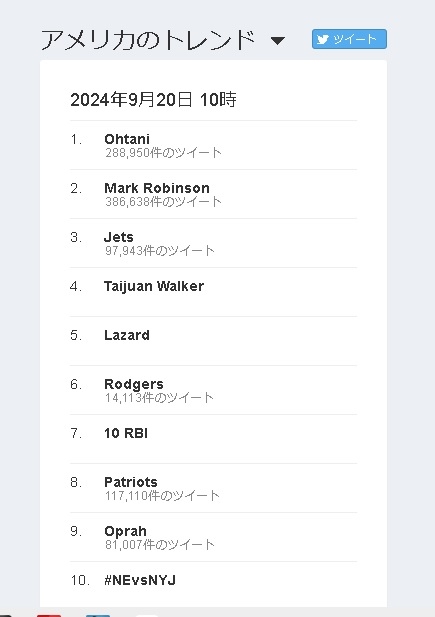Open the Ohtani trend link
This screenshot has height=617, width=435.
pyautogui.click(x=127, y=139)
